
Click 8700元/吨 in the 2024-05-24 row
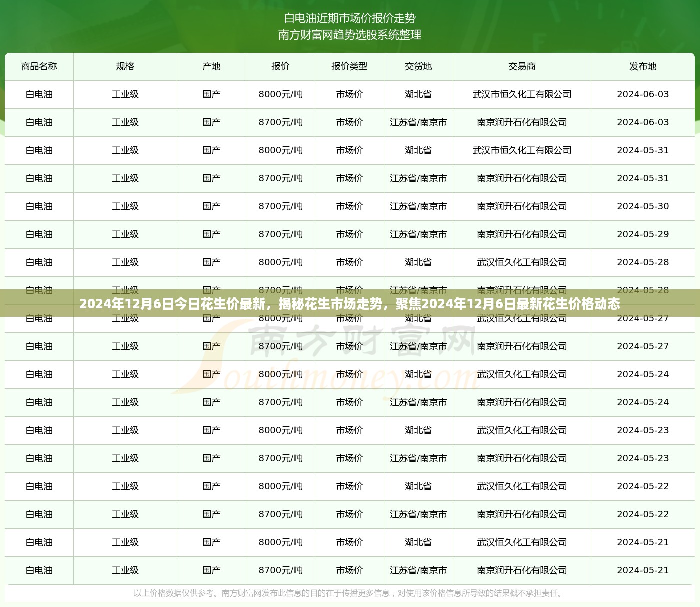(280, 402)
